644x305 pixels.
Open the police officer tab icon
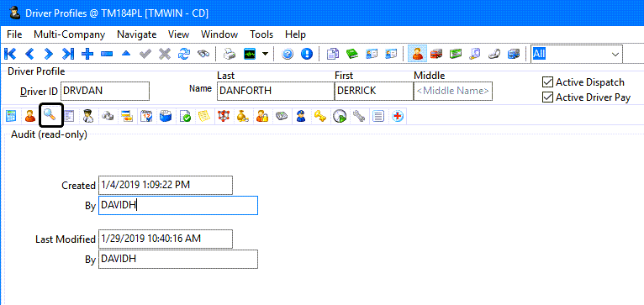tap(301, 117)
